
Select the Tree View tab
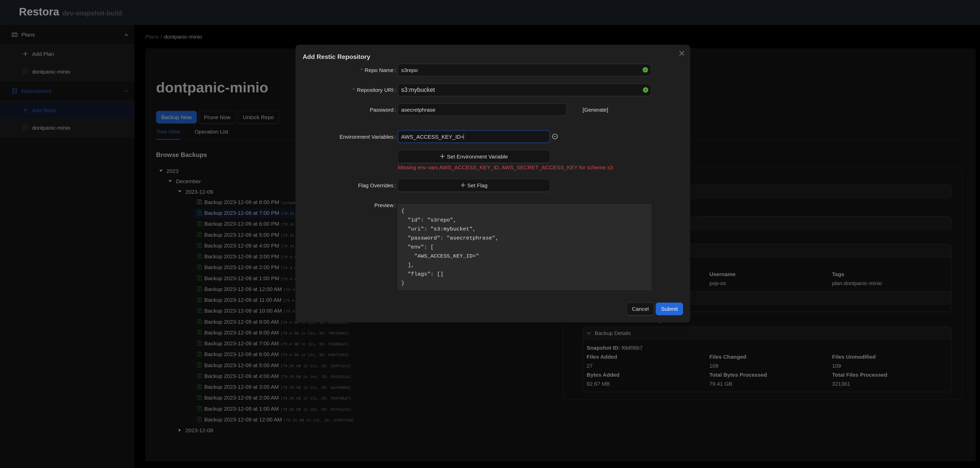point(168,132)
